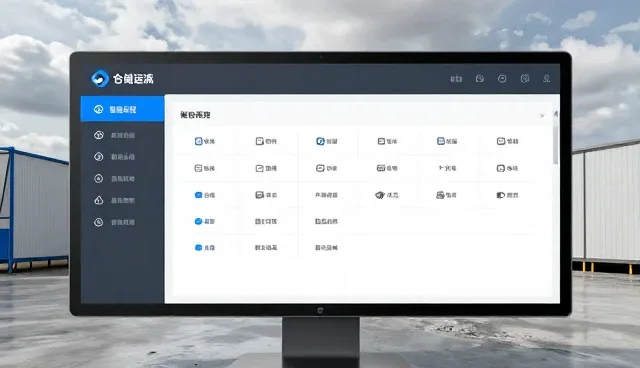640x368 pixels.
Task: Open the round message icon in the header
Action: tap(502, 78)
